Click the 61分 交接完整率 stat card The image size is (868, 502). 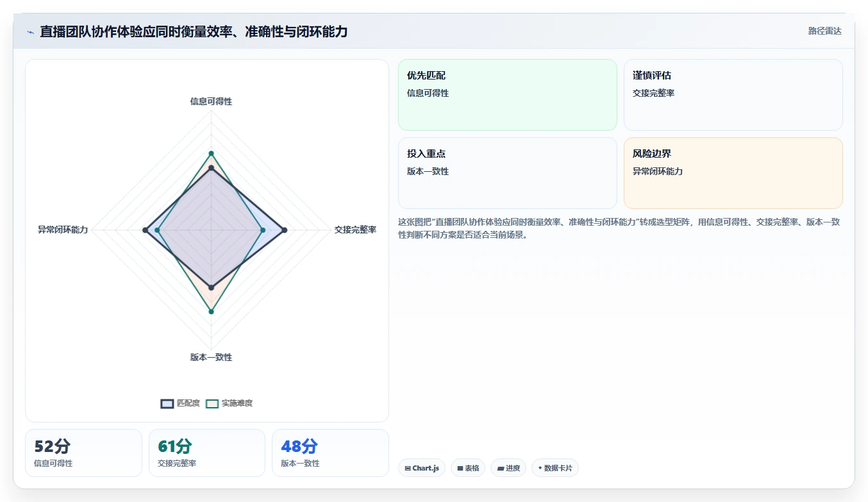(x=207, y=453)
